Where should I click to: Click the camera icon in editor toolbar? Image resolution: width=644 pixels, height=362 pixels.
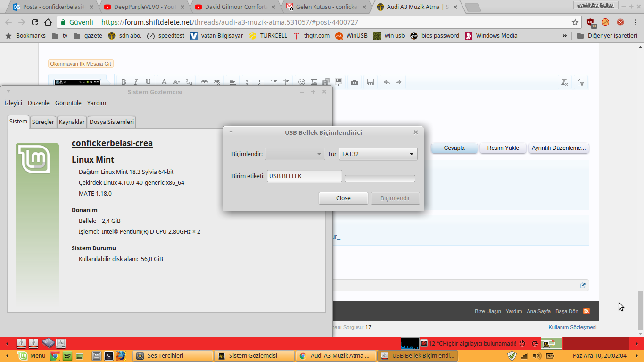coord(355,82)
